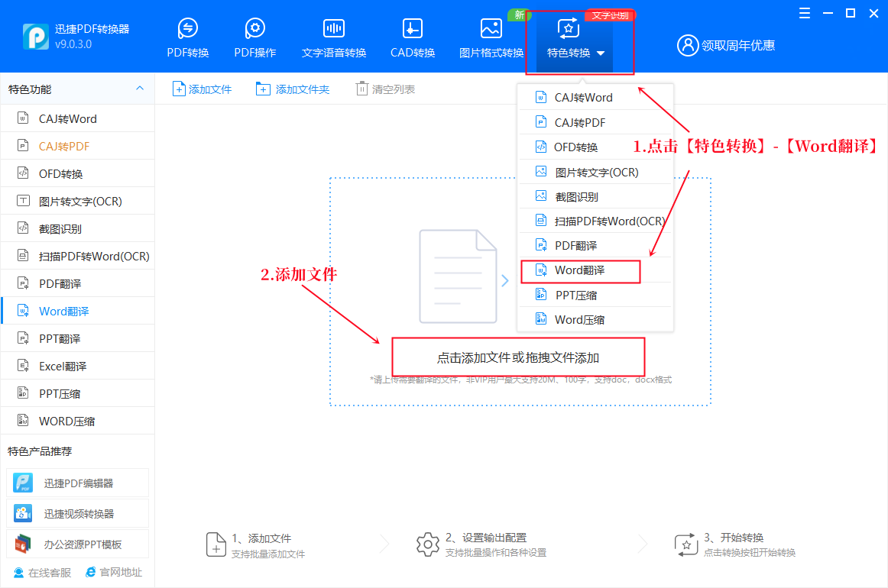The image size is (888, 588).
Task: Open 办公资源PPT模板 product recommendation
Action: pos(78,544)
